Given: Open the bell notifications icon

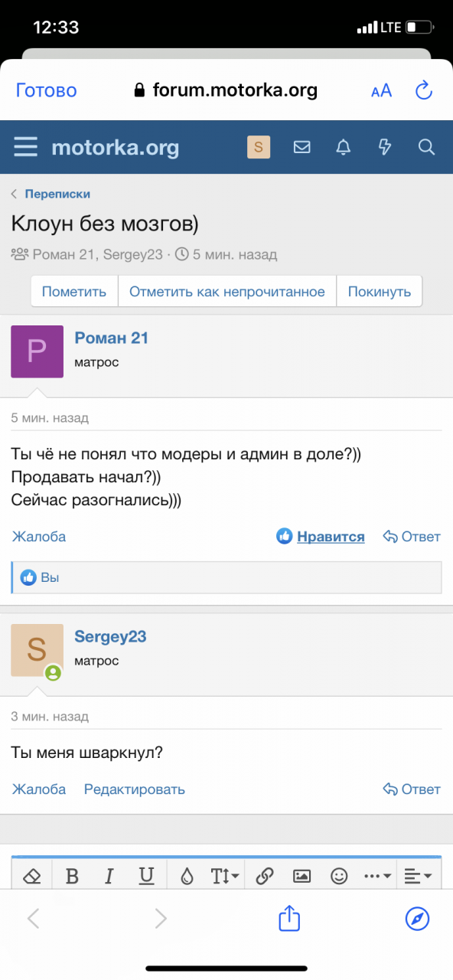Looking at the screenshot, I should coord(344,147).
